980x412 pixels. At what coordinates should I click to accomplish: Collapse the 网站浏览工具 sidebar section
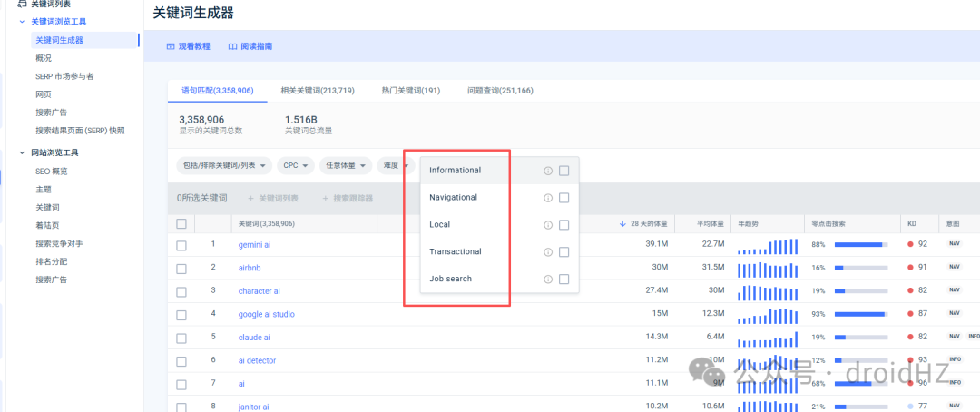coord(22,152)
